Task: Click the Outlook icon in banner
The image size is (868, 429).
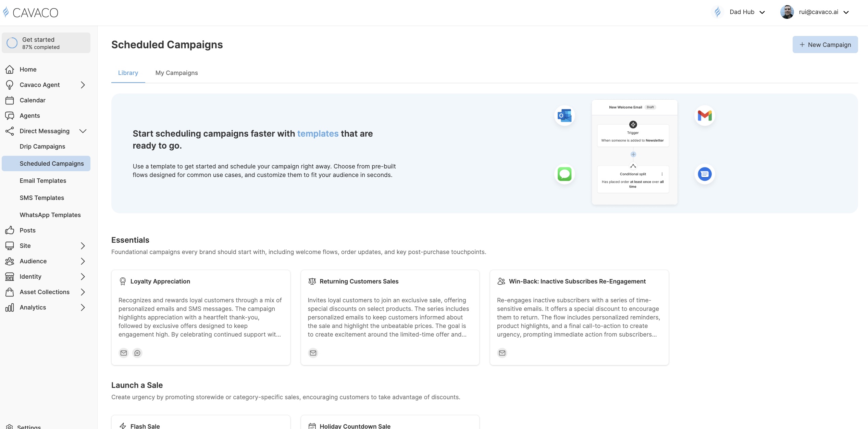Action: [x=564, y=116]
